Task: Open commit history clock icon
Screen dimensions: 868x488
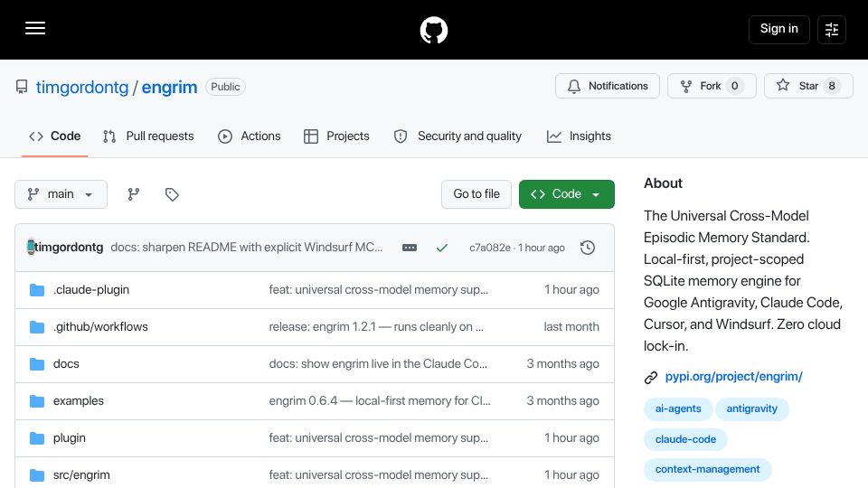Action: (588, 248)
